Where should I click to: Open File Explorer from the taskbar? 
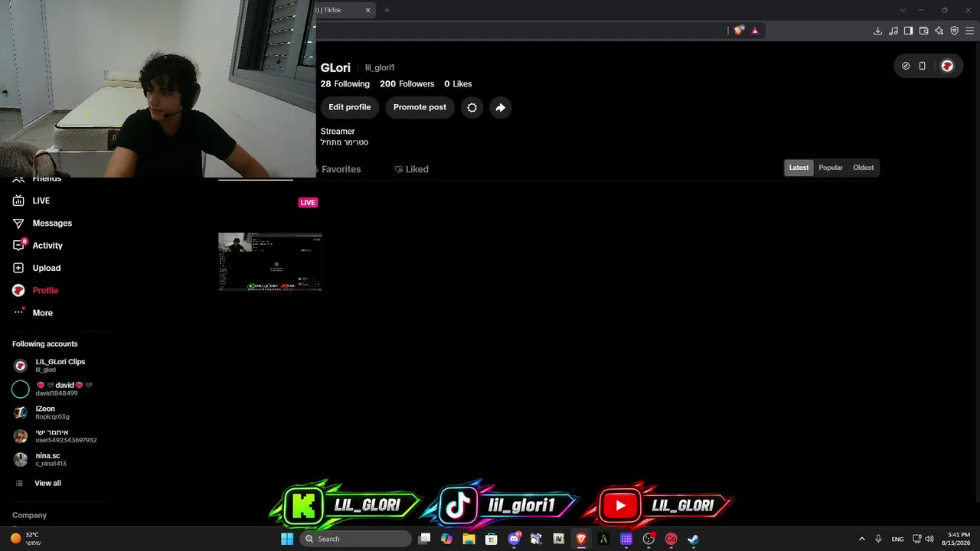pyautogui.click(x=469, y=539)
